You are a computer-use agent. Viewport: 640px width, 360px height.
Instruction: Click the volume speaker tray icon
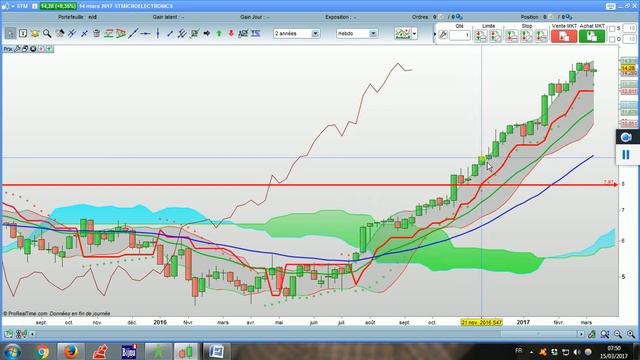(x=577, y=352)
